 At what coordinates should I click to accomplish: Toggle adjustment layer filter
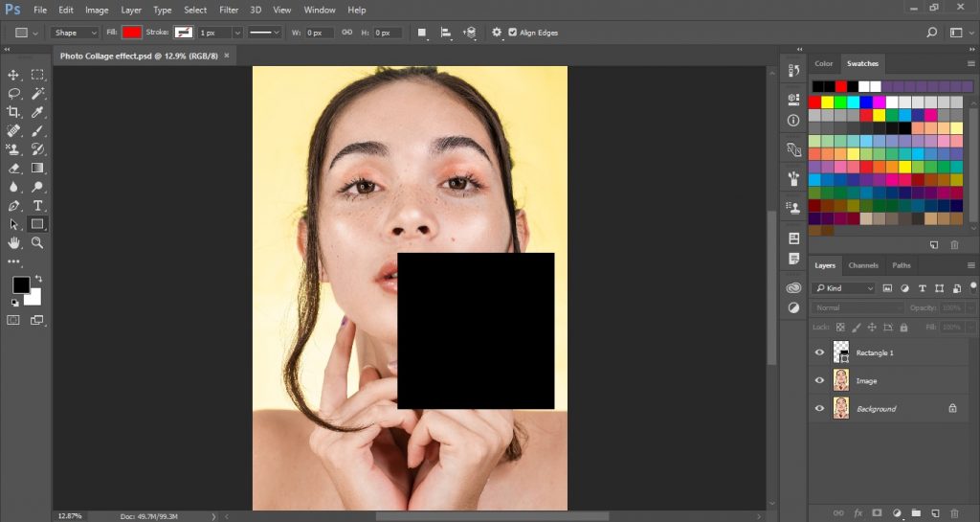pos(904,288)
